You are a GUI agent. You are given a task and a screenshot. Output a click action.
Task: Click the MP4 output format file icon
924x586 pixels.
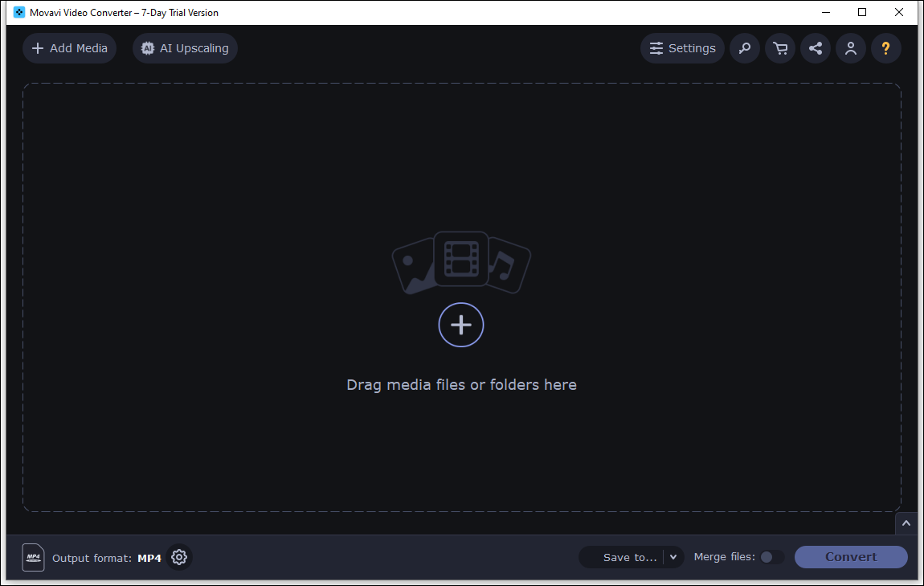coord(33,557)
